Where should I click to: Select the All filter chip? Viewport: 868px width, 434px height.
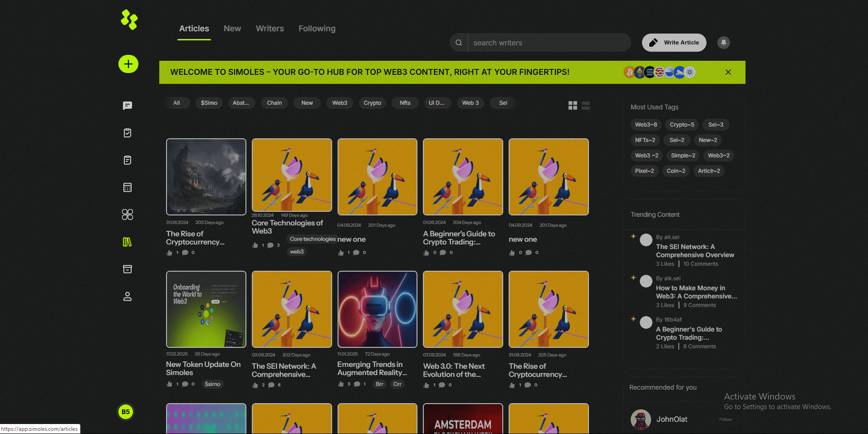pyautogui.click(x=177, y=103)
